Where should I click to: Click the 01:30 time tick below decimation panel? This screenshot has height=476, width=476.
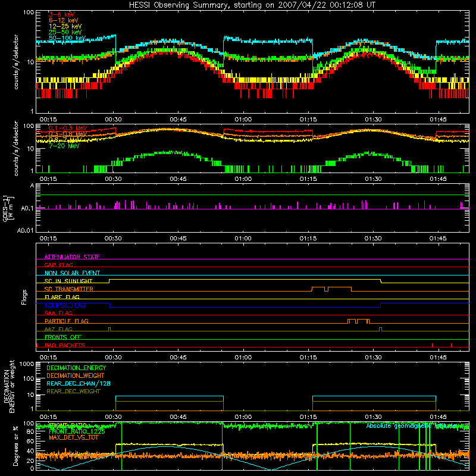(373, 417)
